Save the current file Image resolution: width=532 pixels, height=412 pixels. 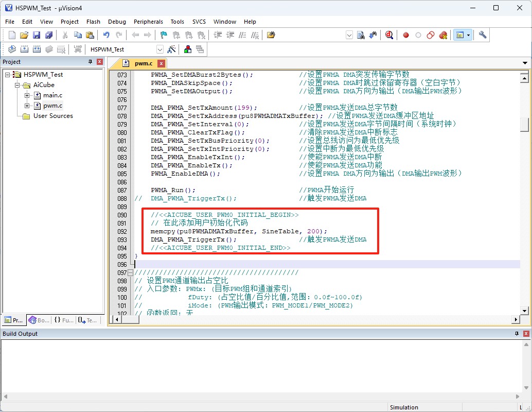[37, 35]
